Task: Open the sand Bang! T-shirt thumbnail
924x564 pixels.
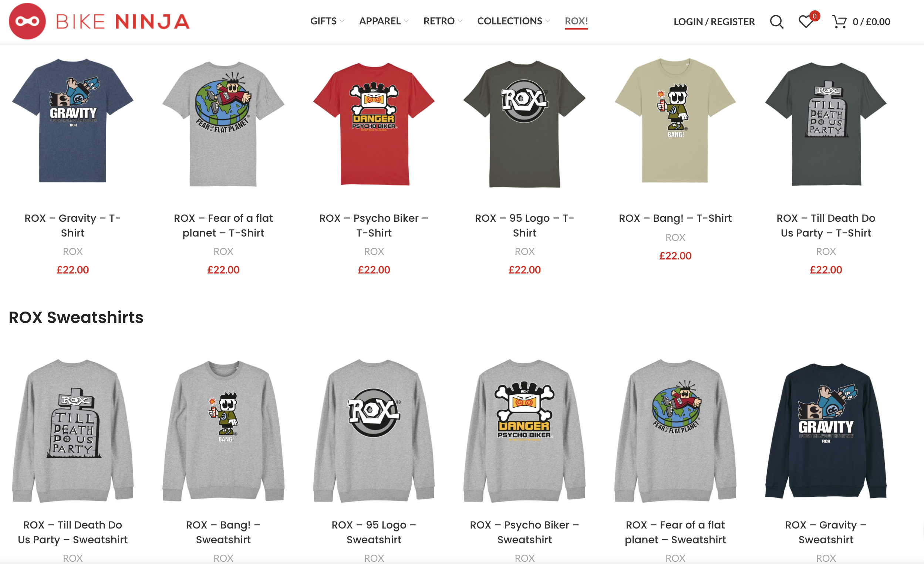Action: [x=675, y=120]
